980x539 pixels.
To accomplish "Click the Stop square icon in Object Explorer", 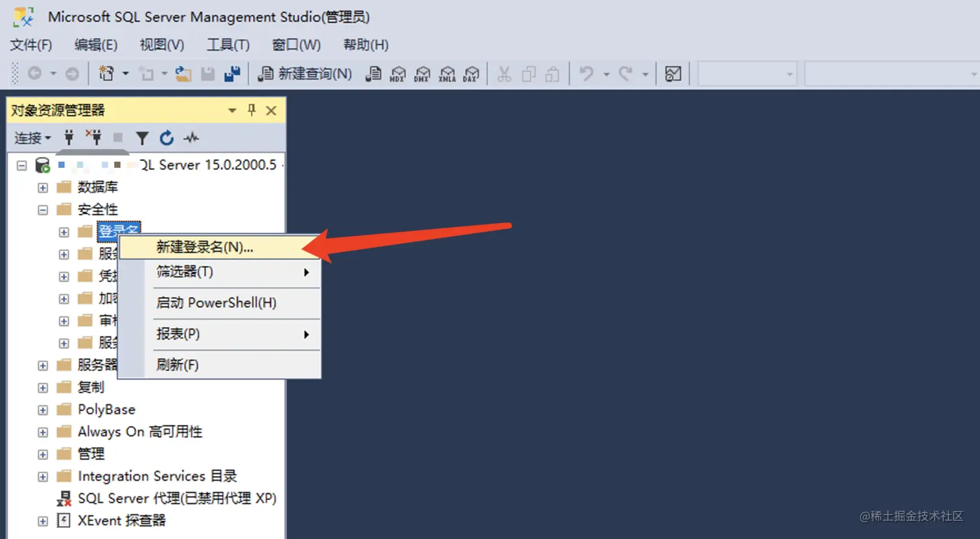I will coord(117,138).
